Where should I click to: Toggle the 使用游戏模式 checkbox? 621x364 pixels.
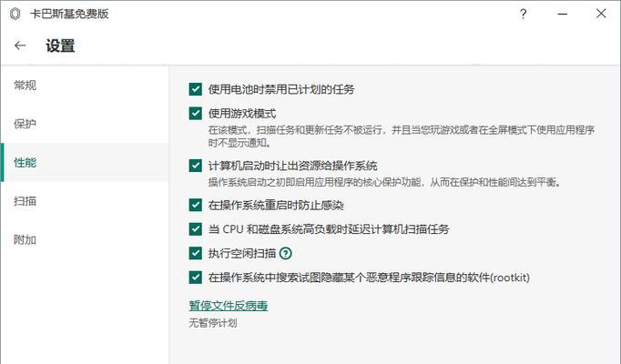[x=195, y=114]
